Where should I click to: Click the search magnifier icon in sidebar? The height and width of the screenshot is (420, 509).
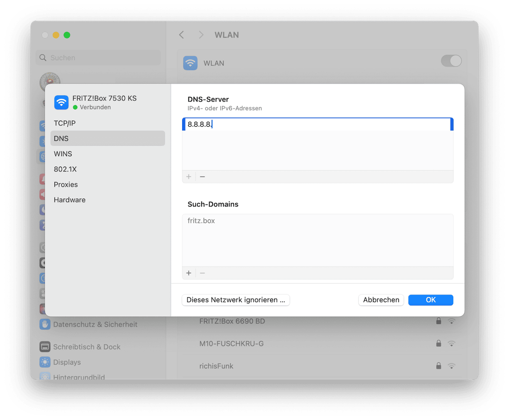tap(43, 58)
